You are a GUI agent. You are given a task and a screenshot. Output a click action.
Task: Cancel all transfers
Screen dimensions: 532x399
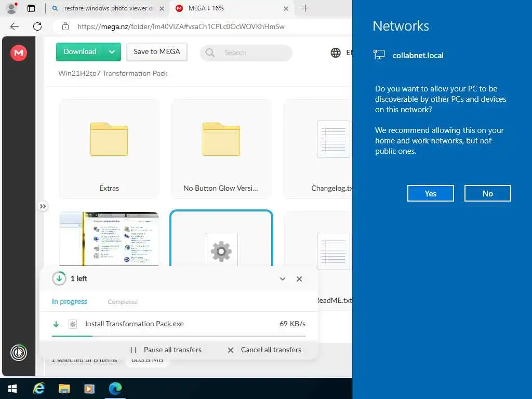264,350
